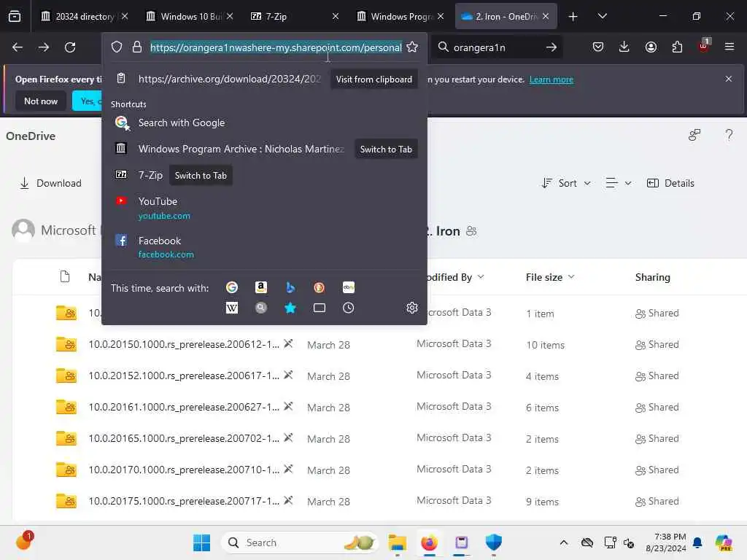Click the OneDrive help question mark
The width and height of the screenshot is (747, 560).
[729, 135]
